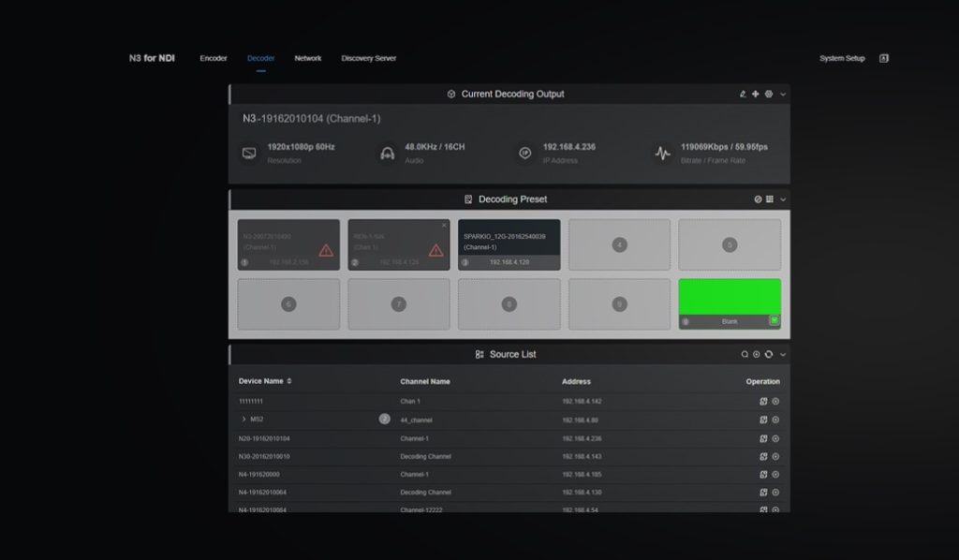Click the circular add icon for N20-19162010104
This screenshot has width=959, height=560.
pos(775,438)
